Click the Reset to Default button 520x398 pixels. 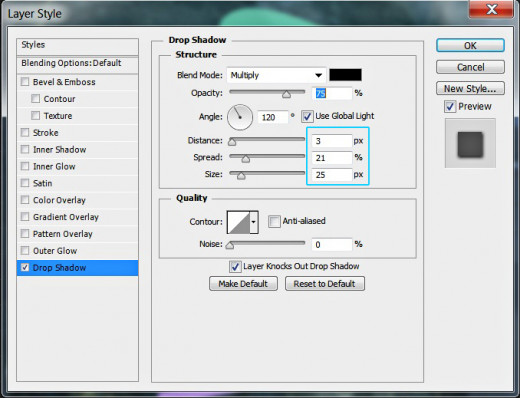325,284
